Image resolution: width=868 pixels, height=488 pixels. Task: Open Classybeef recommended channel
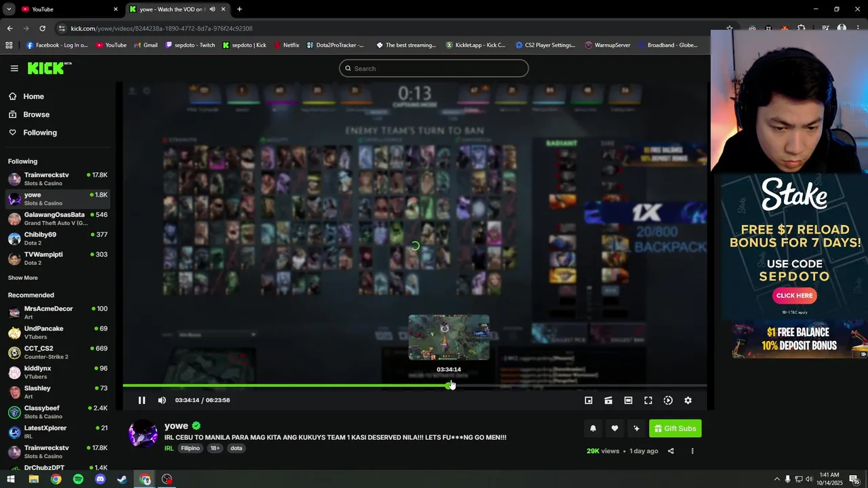point(59,412)
